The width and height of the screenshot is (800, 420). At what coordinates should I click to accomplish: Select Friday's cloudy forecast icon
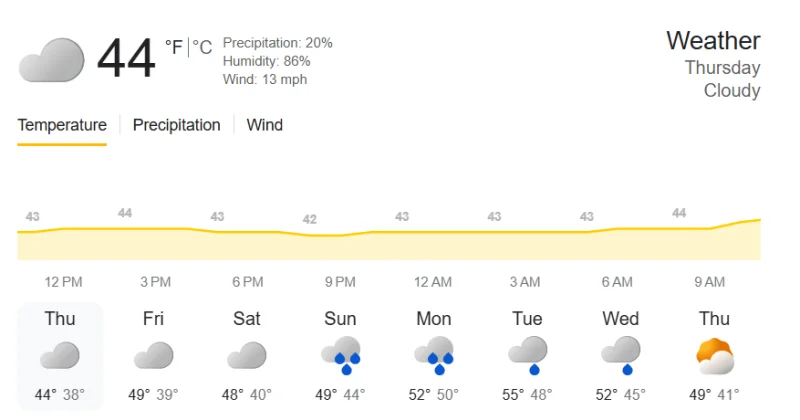click(154, 355)
